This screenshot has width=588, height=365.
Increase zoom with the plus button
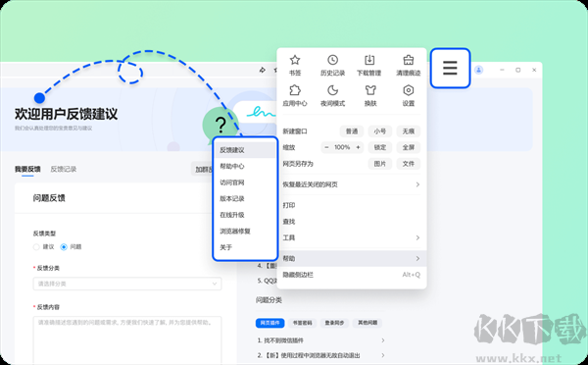pyautogui.click(x=358, y=147)
